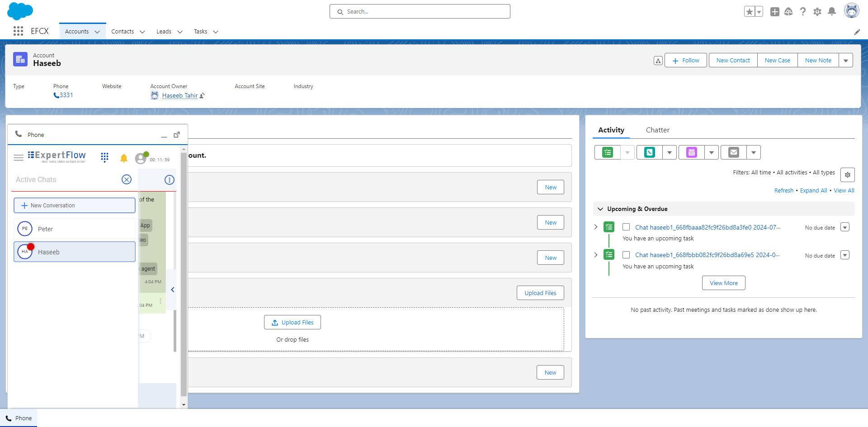
Task: Click the ExpertFlow dialpad icon
Action: coord(104,157)
